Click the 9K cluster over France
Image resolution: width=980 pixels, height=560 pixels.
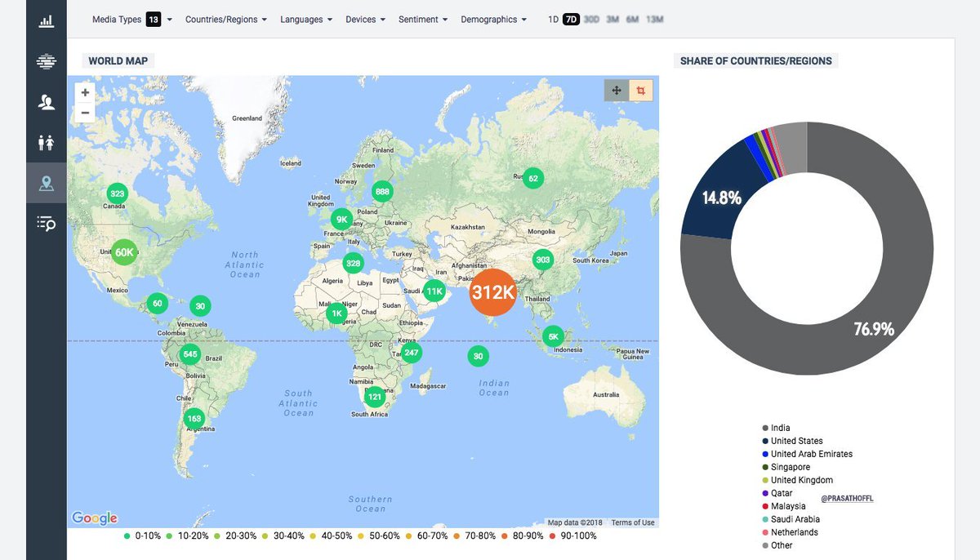(341, 220)
